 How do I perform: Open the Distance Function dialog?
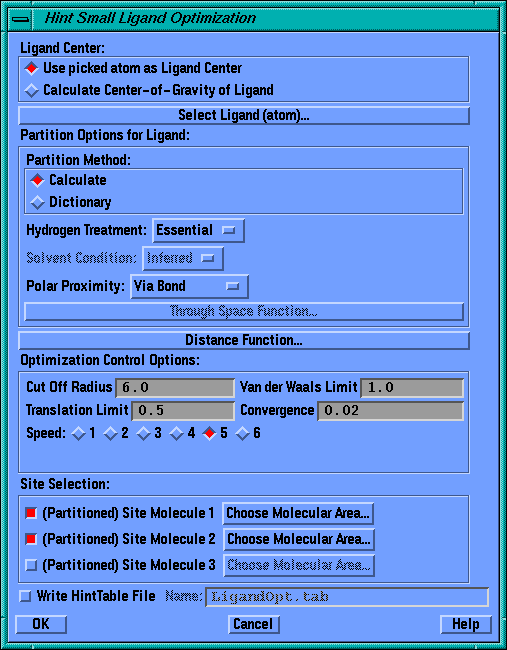point(244,340)
